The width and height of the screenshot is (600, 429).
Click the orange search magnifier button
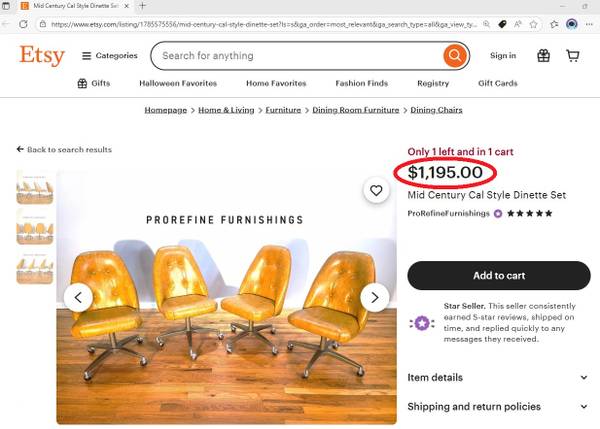454,56
